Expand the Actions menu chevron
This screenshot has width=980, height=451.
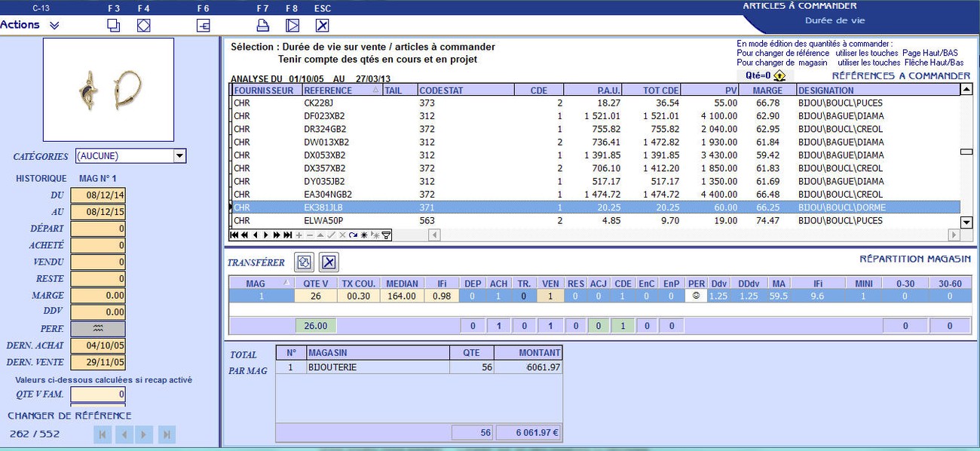[54, 25]
